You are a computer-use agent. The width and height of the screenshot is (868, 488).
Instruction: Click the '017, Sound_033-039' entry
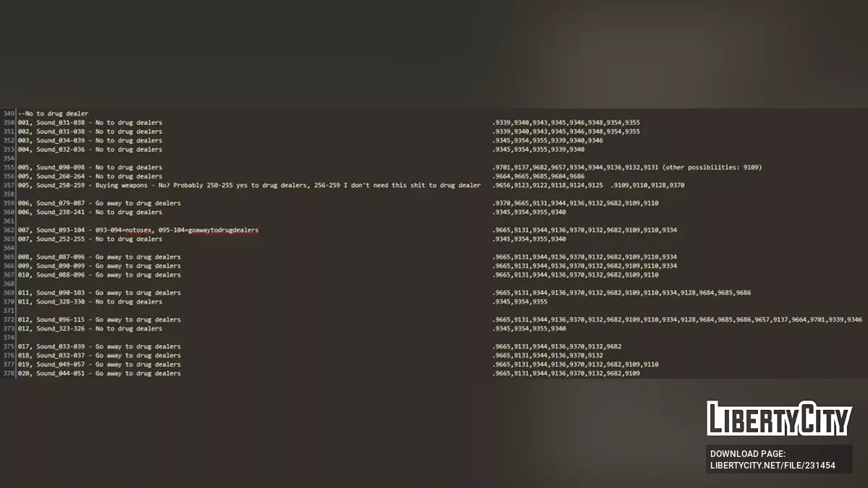click(x=99, y=346)
